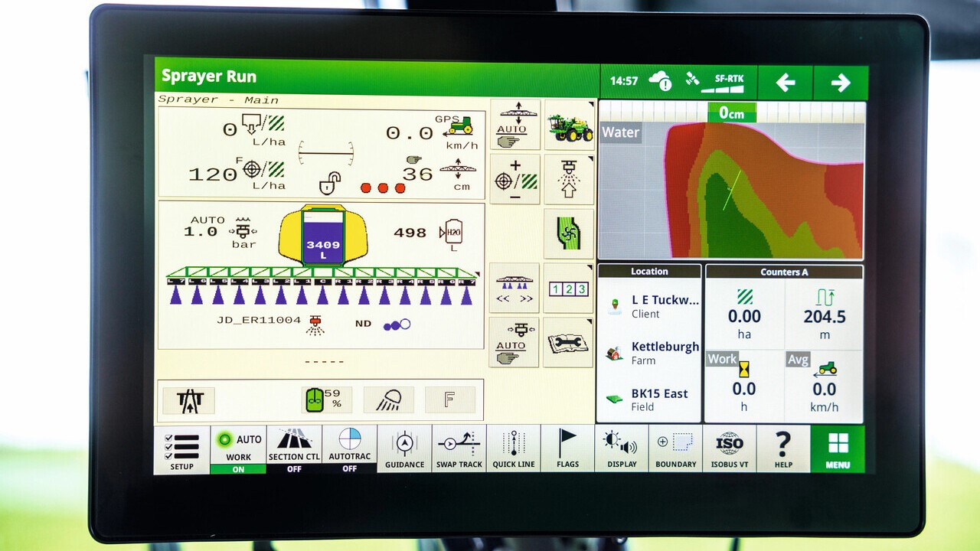
Task: Tap the Water map layer label
Action: click(620, 132)
